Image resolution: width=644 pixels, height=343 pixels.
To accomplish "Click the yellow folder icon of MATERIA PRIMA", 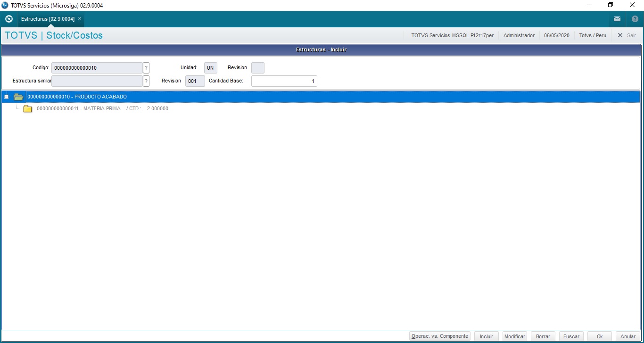I will [x=28, y=109].
